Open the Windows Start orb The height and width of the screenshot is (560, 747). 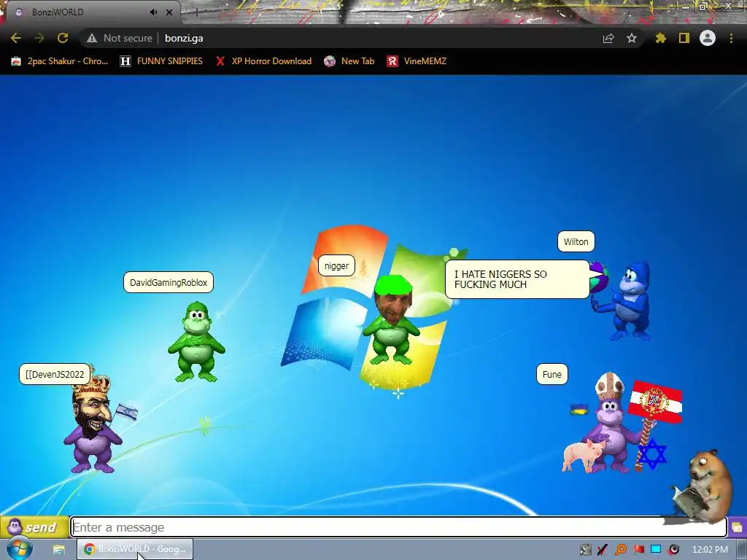tap(19, 549)
